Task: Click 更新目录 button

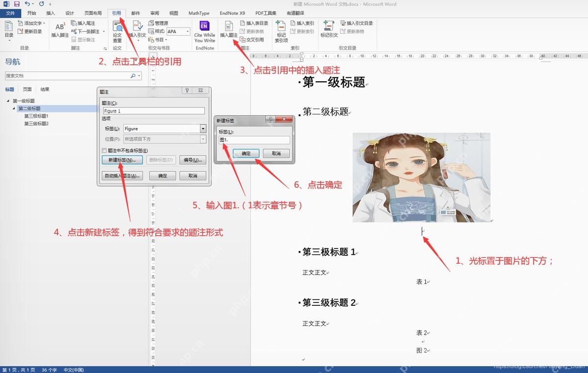Action: [30, 31]
